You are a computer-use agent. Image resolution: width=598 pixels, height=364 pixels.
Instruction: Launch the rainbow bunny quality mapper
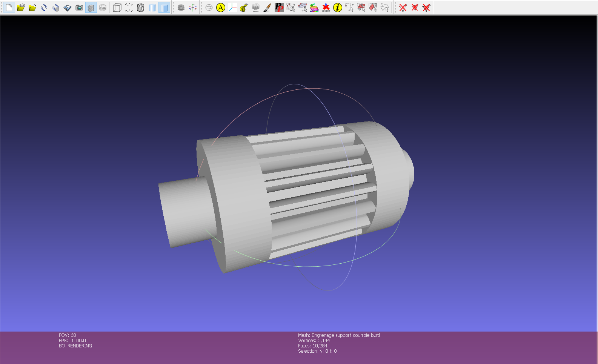tap(314, 8)
